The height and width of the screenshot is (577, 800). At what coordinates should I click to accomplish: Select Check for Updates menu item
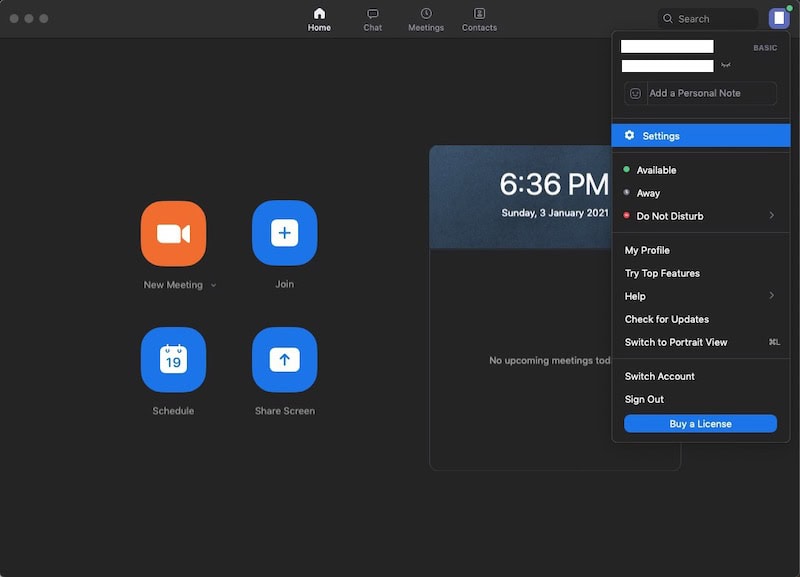[667, 319]
